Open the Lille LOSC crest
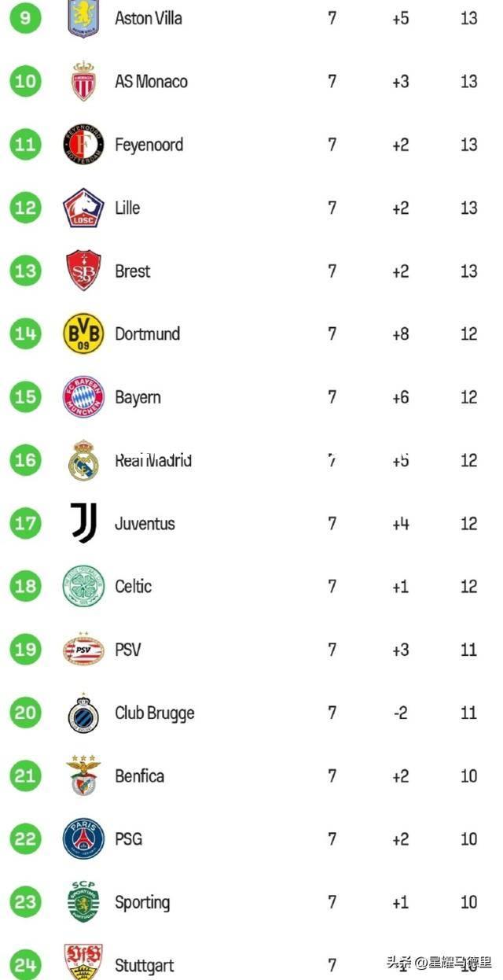 tap(83, 208)
